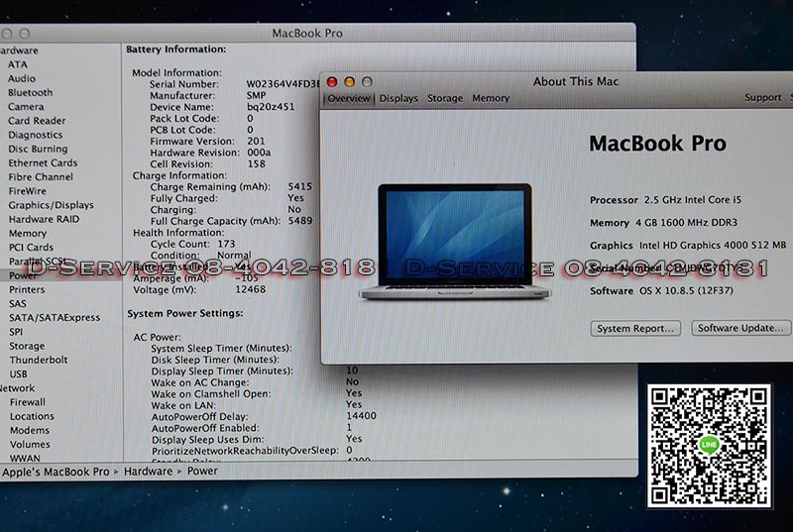Click the Software Update… button

(740, 328)
